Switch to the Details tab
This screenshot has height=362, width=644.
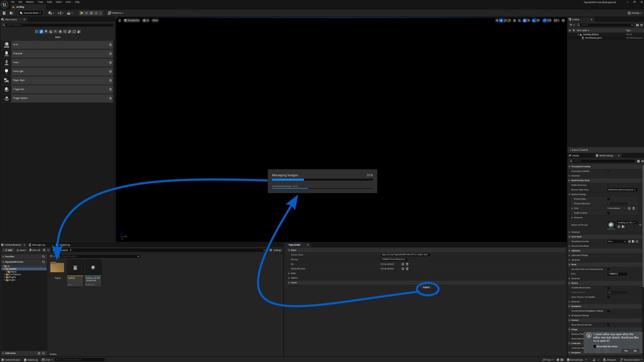[575, 156]
